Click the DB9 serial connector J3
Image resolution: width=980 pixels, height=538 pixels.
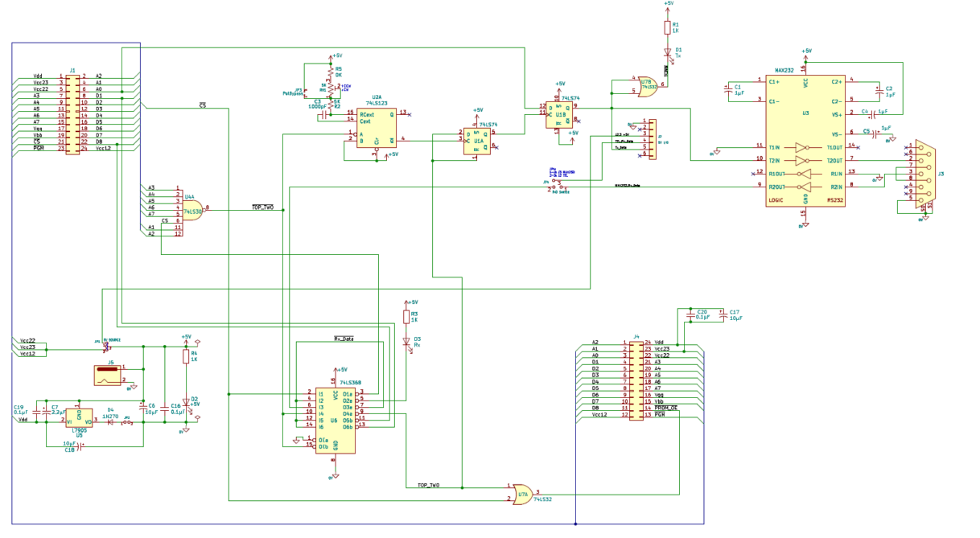[923, 171]
